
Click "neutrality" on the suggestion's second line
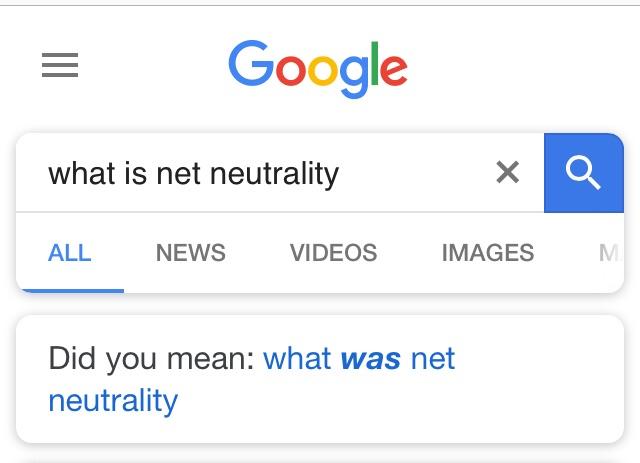click(x=113, y=401)
